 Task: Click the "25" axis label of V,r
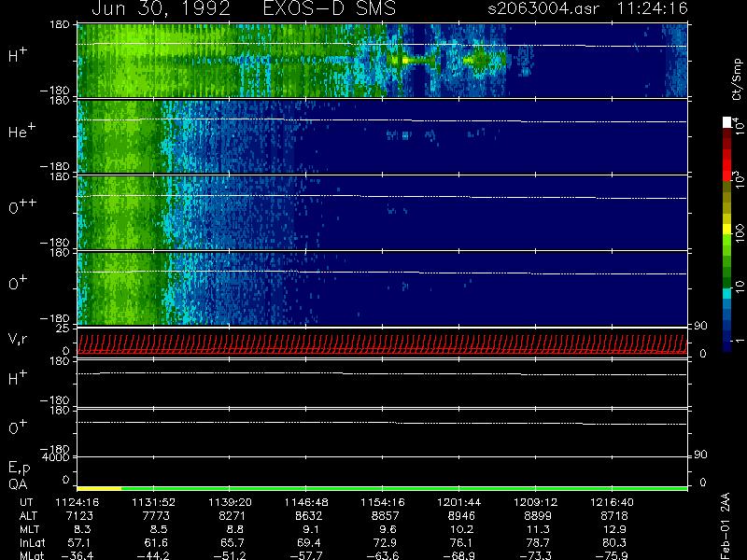(63, 329)
